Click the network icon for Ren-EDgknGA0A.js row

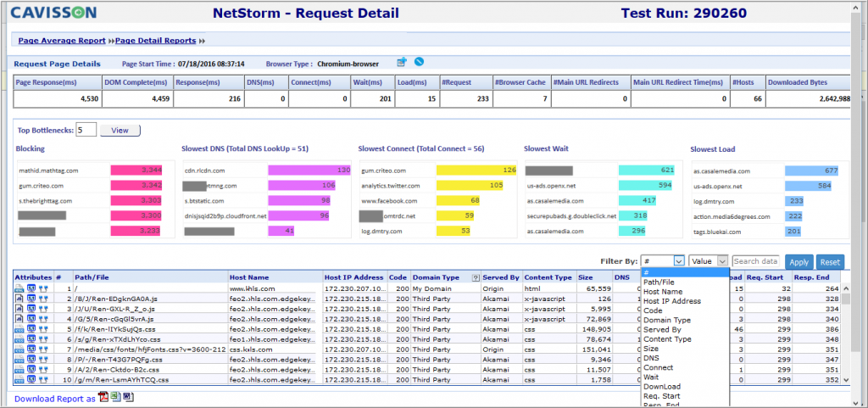pyautogui.click(x=42, y=299)
